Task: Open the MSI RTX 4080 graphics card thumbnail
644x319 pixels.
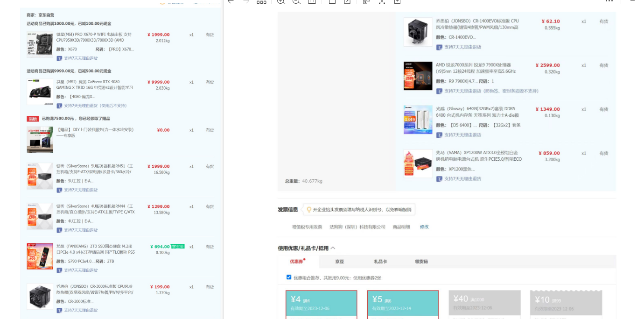Action: pos(40,92)
